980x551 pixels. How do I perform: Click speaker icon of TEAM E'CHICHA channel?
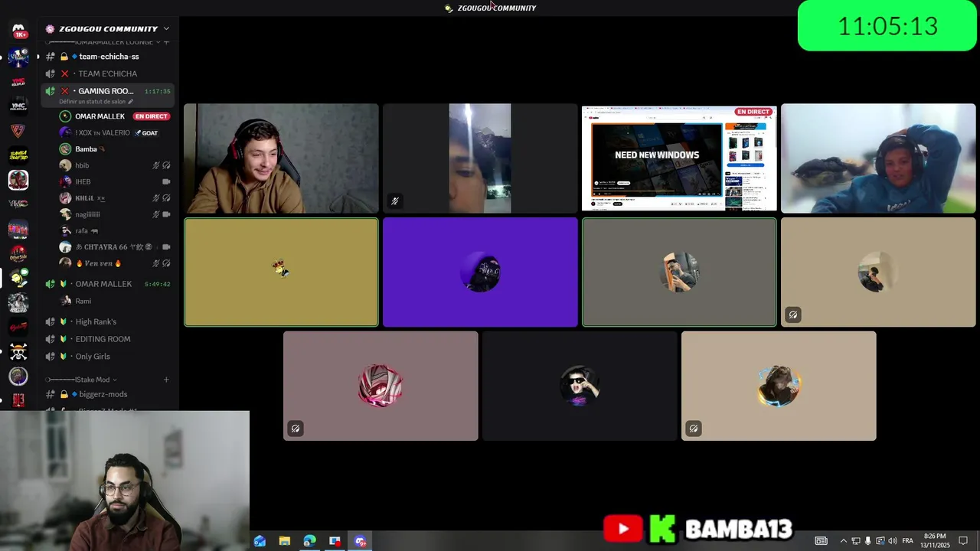click(x=50, y=73)
